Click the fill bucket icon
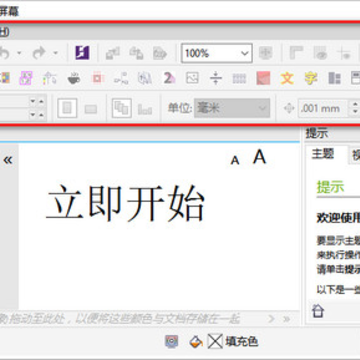 (196, 341)
